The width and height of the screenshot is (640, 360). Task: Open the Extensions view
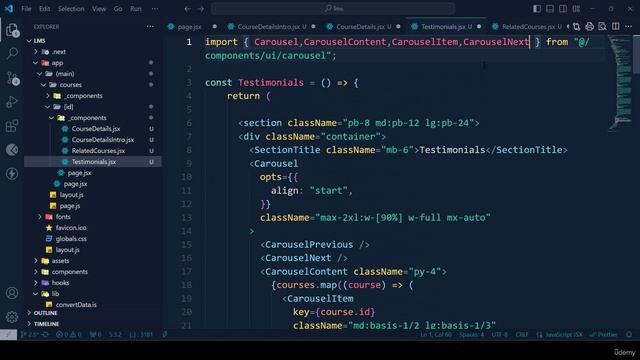pyautogui.click(x=12, y=126)
